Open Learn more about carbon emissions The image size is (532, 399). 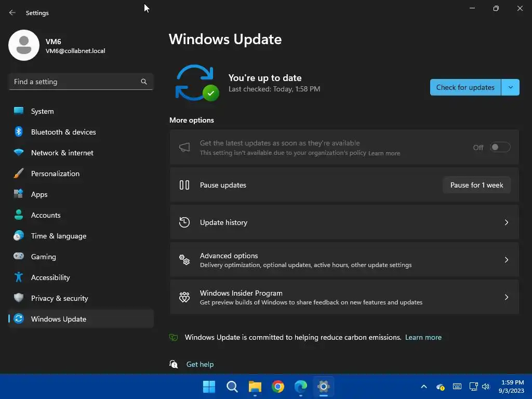[x=423, y=337]
